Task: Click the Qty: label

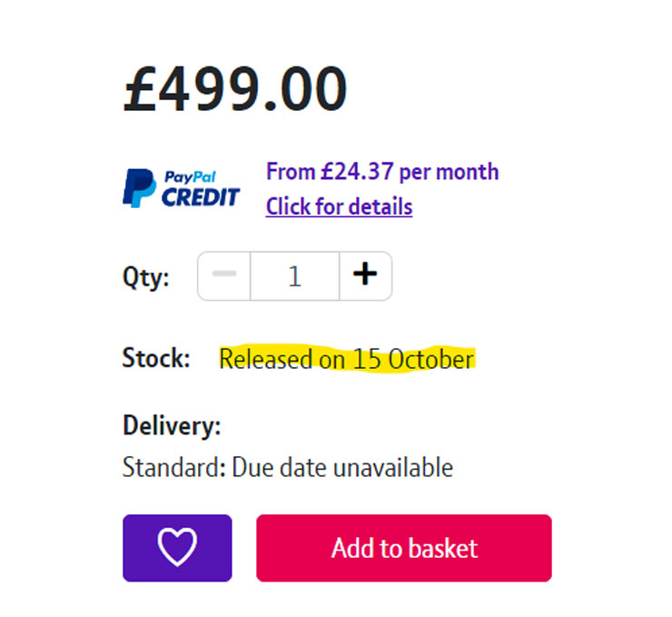Action: point(146,277)
